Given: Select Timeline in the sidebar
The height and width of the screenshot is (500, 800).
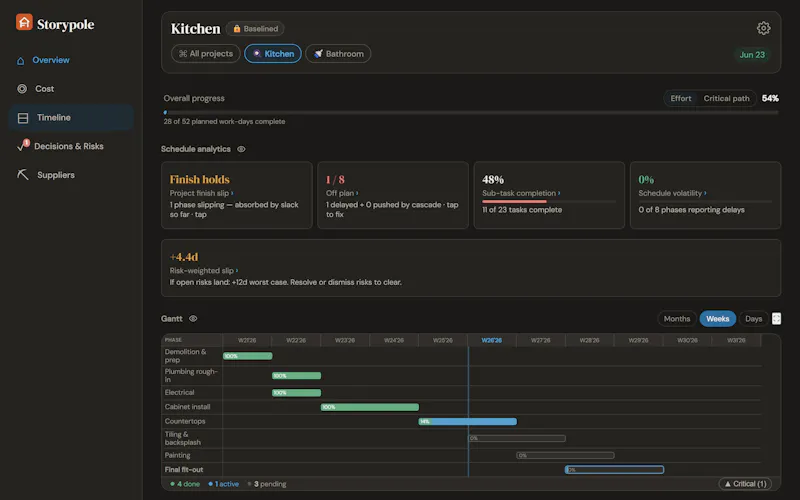Looking at the screenshot, I should click(x=71, y=117).
